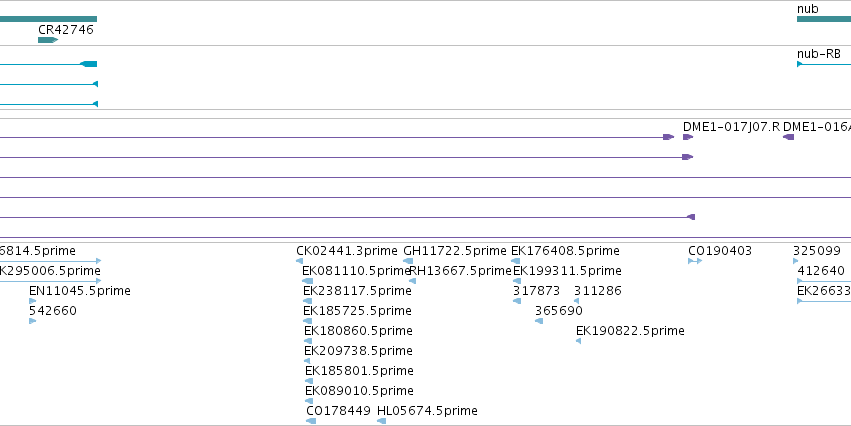
Task: Click the EK089010.5prime feature label
Action: (359, 391)
